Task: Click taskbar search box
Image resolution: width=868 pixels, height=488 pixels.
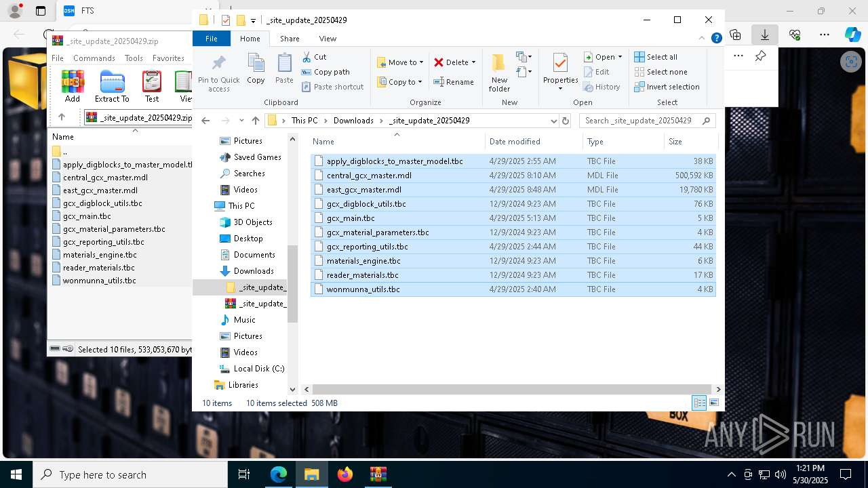Action: tap(130, 474)
